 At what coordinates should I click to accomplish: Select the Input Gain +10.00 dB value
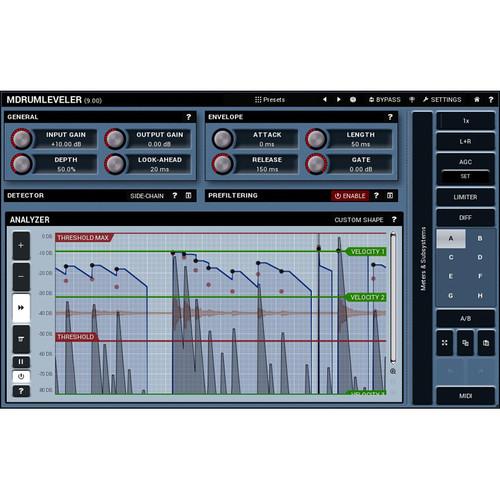click(66, 144)
